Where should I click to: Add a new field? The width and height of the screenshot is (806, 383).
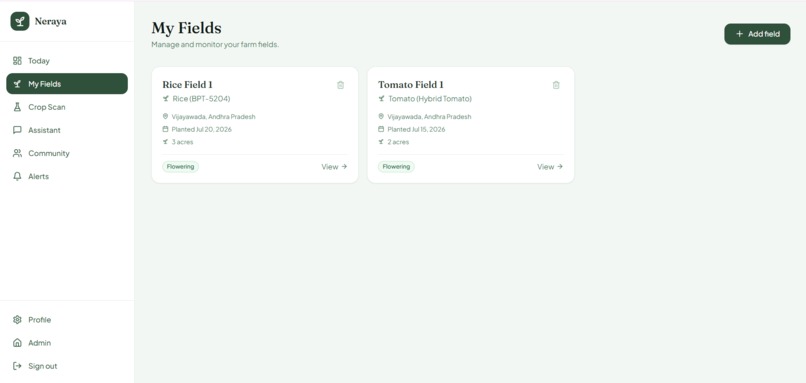coord(757,34)
